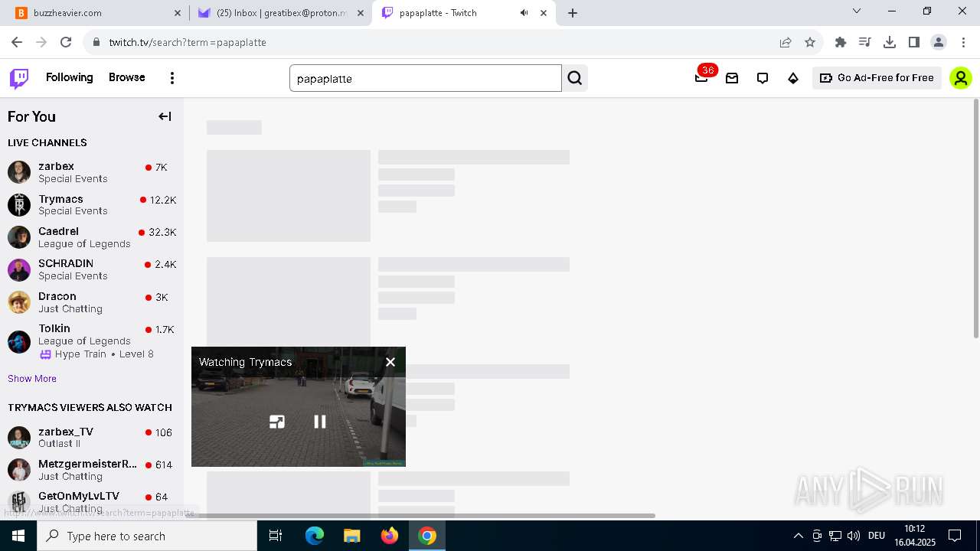This screenshot has width=980, height=551.
Task: Open SCHRADIN live channel
Action: tap(92, 269)
